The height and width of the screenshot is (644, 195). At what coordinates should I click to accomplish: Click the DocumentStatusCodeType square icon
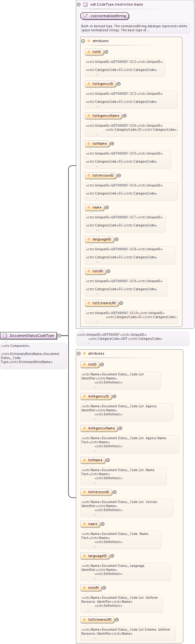5,335
